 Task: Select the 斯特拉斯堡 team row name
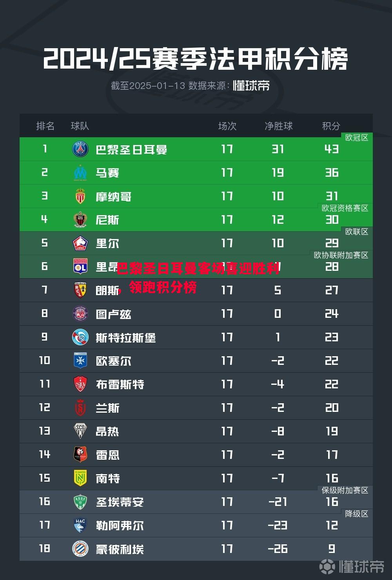click(125, 337)
